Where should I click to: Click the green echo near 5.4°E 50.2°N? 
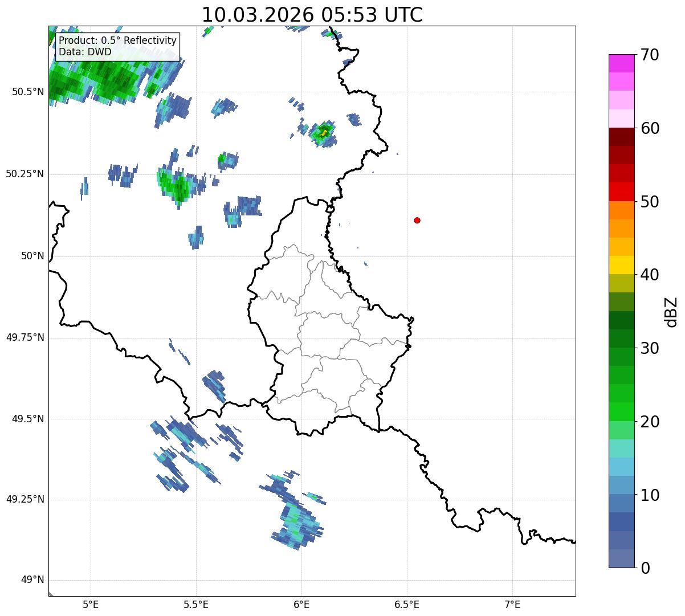(x=176, y=185)
